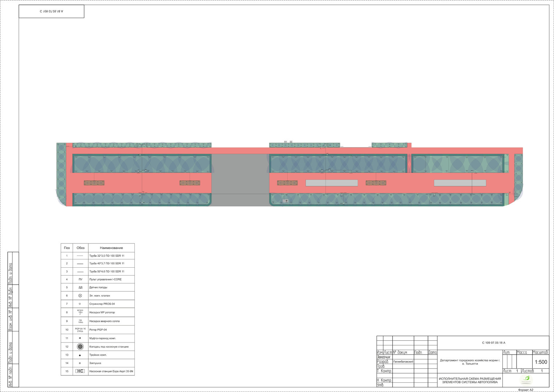Click the green leaf company logo
The height and width of the screenshot is (392, 554).
point(527,378)
